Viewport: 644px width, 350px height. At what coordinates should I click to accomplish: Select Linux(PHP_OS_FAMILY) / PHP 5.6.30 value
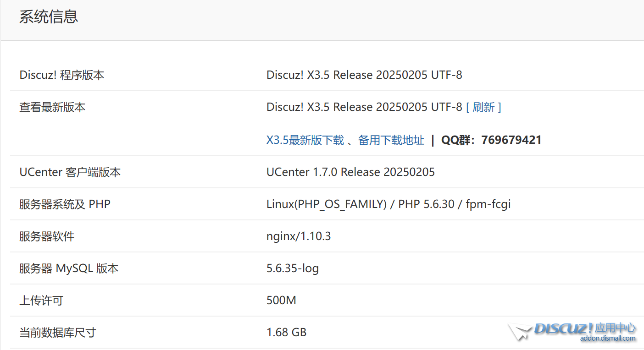[x=389, y=204]
